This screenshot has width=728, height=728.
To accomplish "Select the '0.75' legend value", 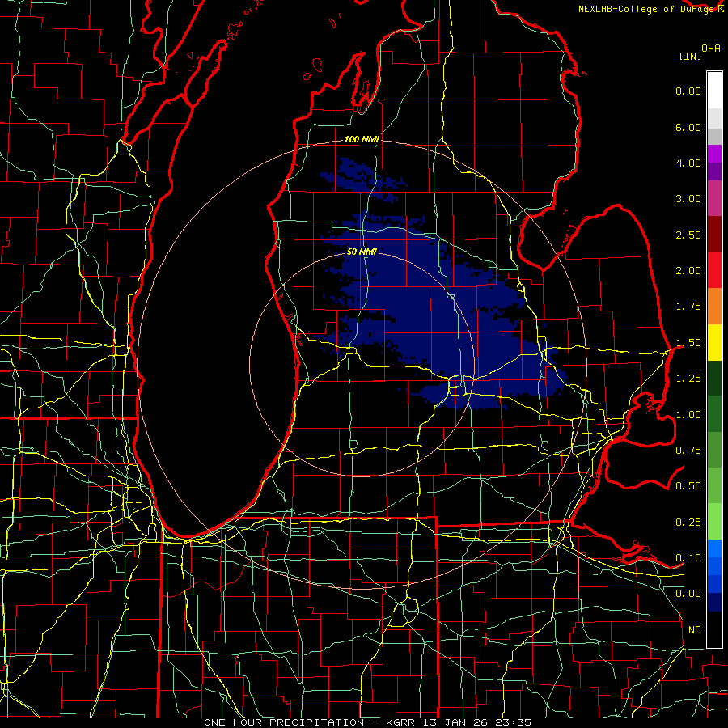I will click(688, 451).
